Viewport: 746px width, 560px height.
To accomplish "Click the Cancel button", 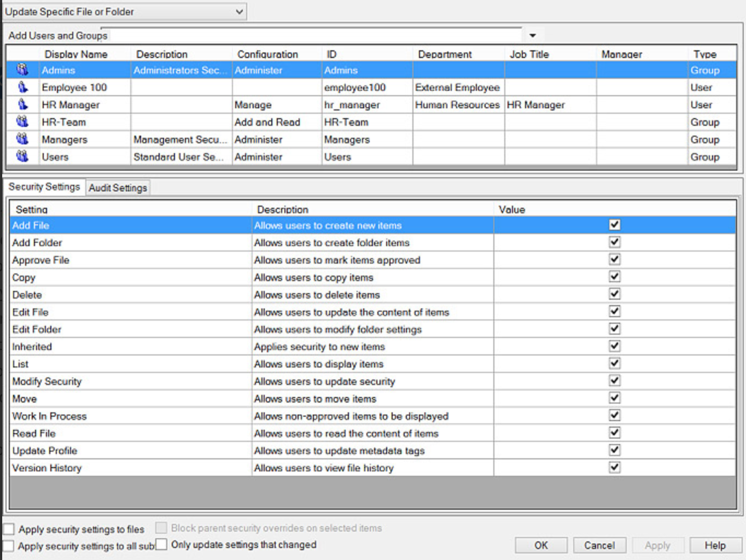I will 599,545.
